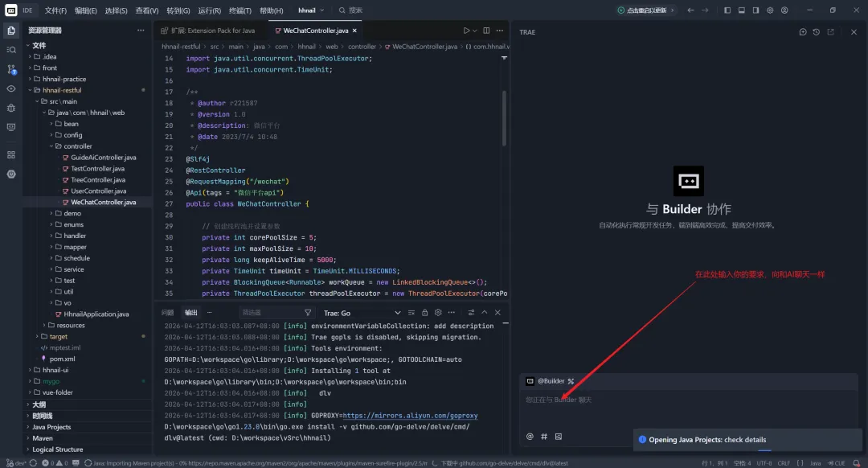Toggle the AI sidebar layout button
The height and width of the screenshot is (468, 868).
click(x=755, y=10)
